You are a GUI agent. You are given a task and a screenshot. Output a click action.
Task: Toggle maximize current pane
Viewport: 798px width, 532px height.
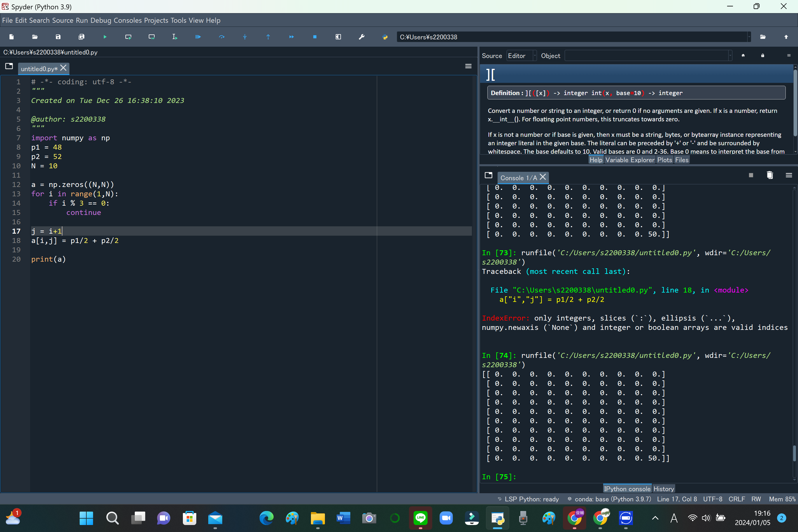(x=338, y=37)
